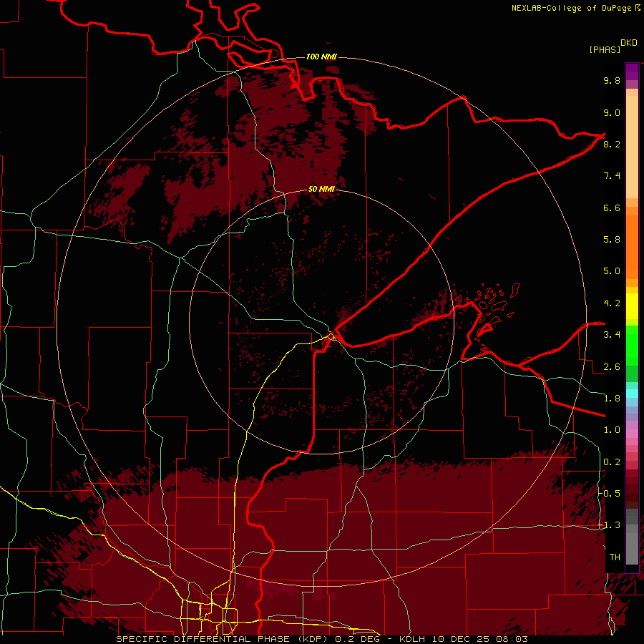The image size is (644, 644).
Task: Select the 0.2 scale value
Action: pyautogui.click(x=612, y=462)
